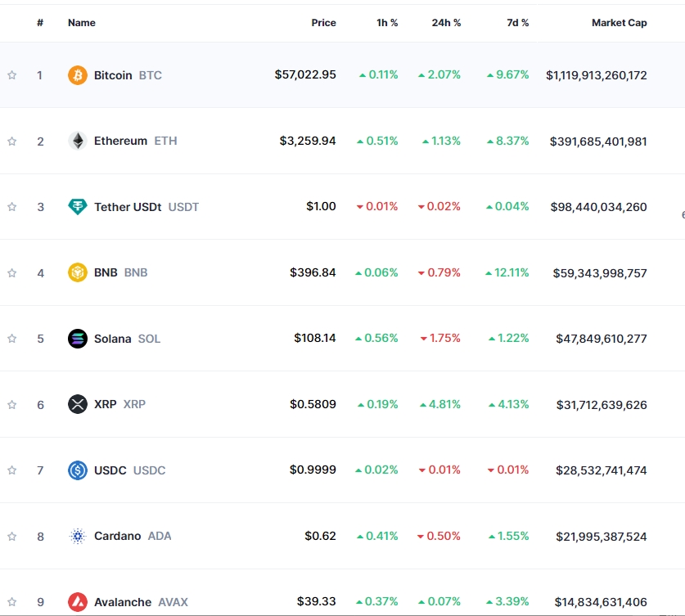Toggle the watchlist star for Cardano
Image resolution: width=685 pixels, height=616 pixels.
point(11,537)
